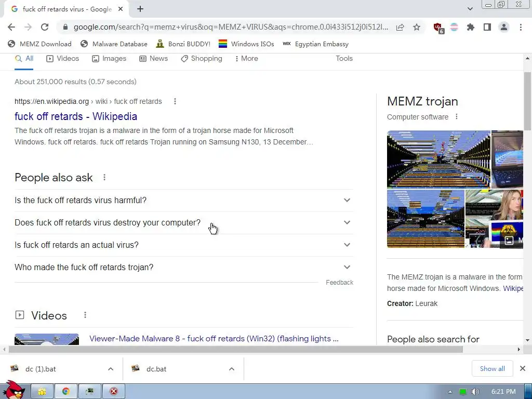Close the Google search tab
Image resolution: width=532 pixels, height=399 pixels.
pyautogui.click(x=121, y=9)
